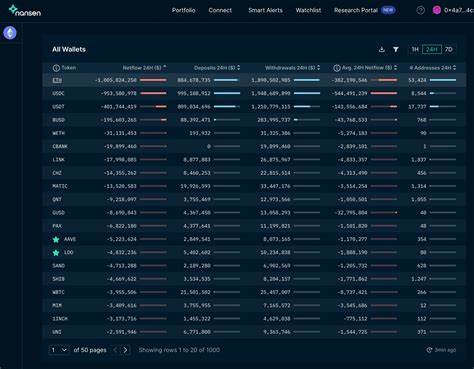474x369 pixels.
Task: Click CBANK deposits value 0
Action: click(209, 146)
